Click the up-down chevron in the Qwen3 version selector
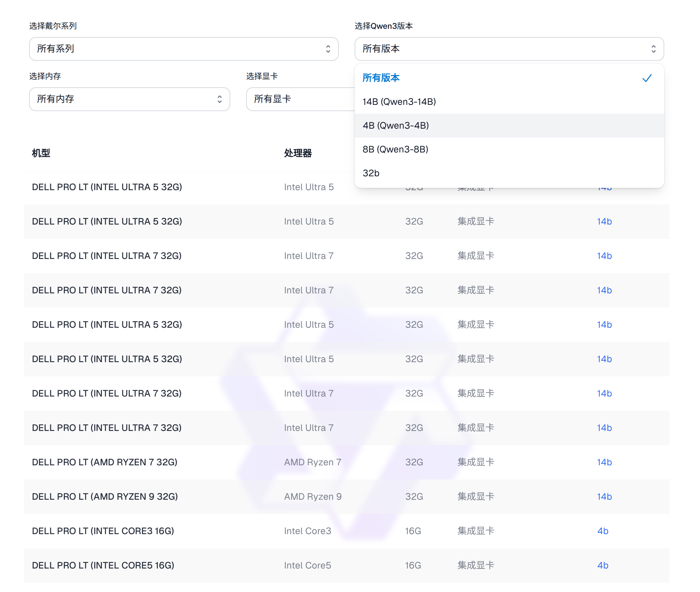 coord(653,49)
